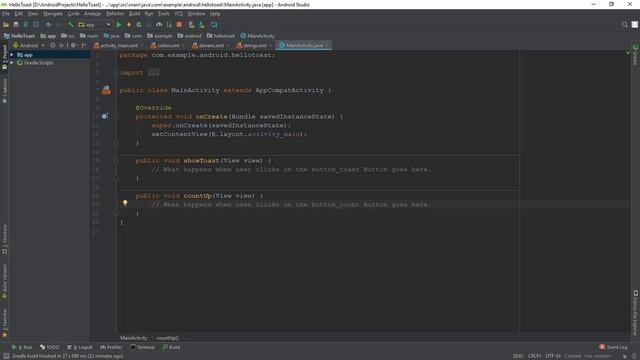Open the Profiler tool window button
Viewport: 640px width, 360px height.
coord(111,347)
